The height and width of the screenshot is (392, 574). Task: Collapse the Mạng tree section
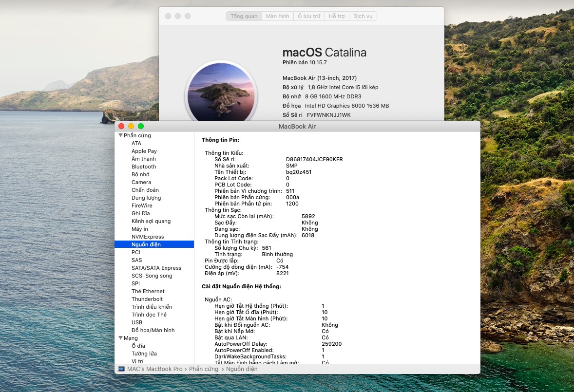coord(121,338)
